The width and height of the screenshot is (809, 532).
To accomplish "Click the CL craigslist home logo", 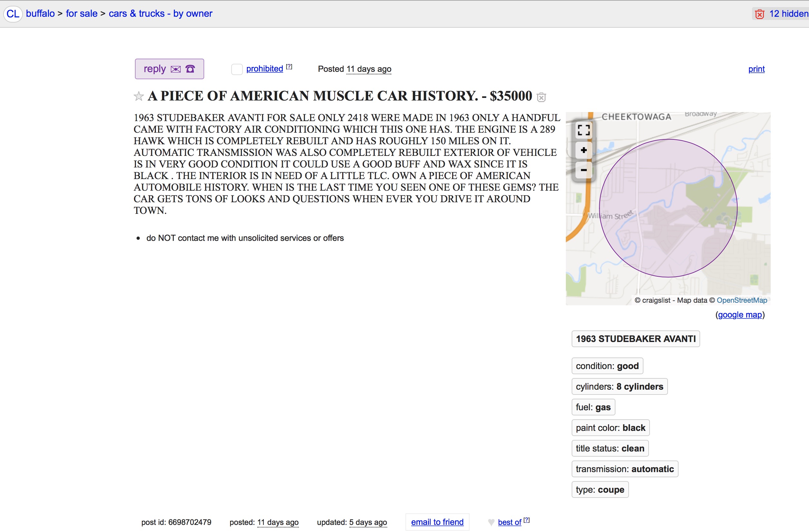I will point(13,14).
